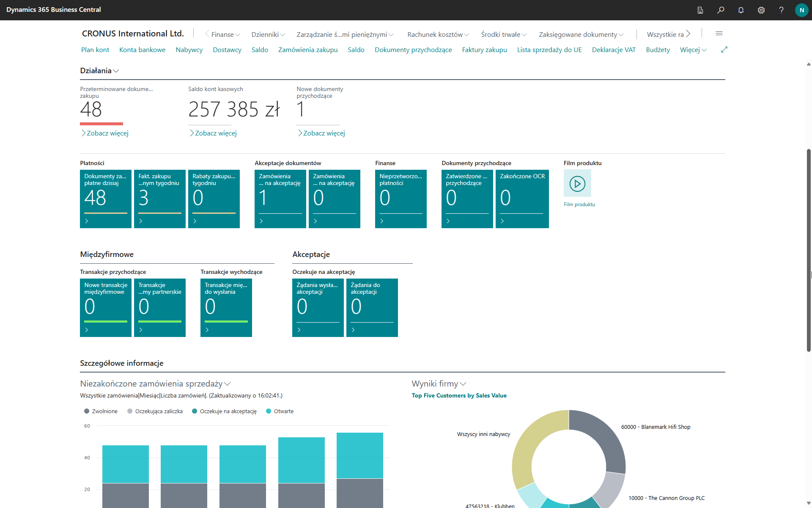Open Lista sprzedaży do UE link
The width and height of the screenshot is (812, 508).
pos(549,50)
